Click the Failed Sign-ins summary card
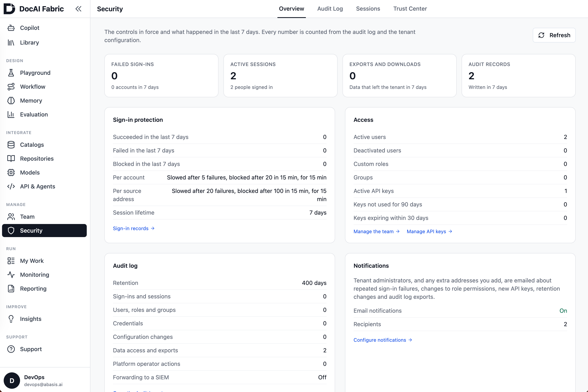Viewport: 588px width, 392px height. pyautogui.click(x=161, y=75)
